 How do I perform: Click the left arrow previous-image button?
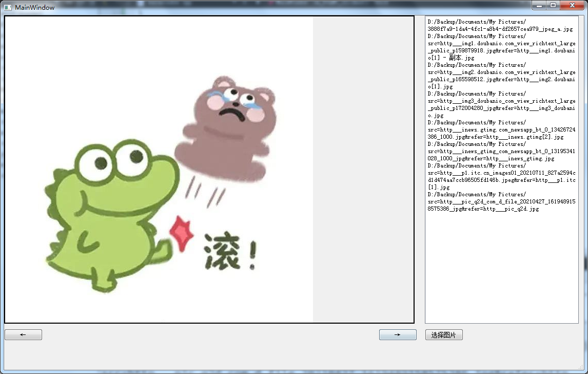tap(23, 334)
